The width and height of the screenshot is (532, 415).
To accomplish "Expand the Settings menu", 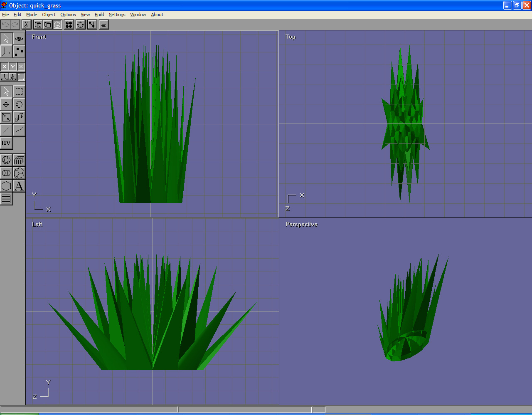I will point(117,15).
